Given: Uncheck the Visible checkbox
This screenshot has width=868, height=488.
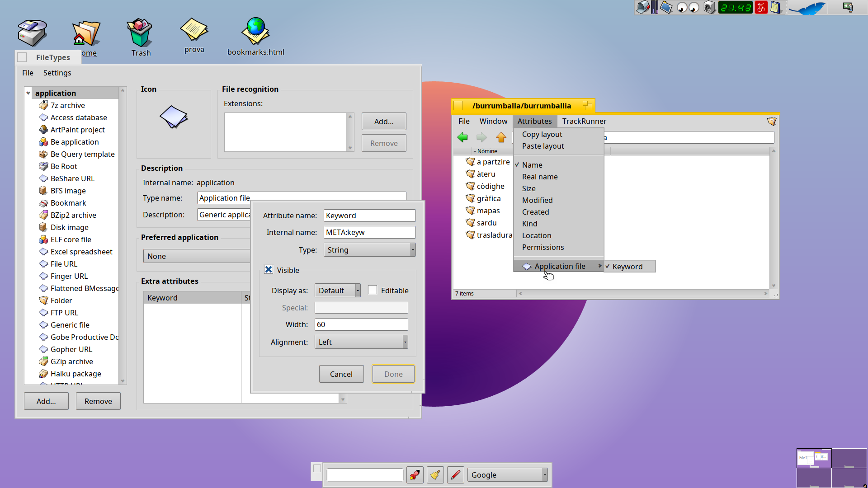Looking at the screenshot, I should [269, 270].
